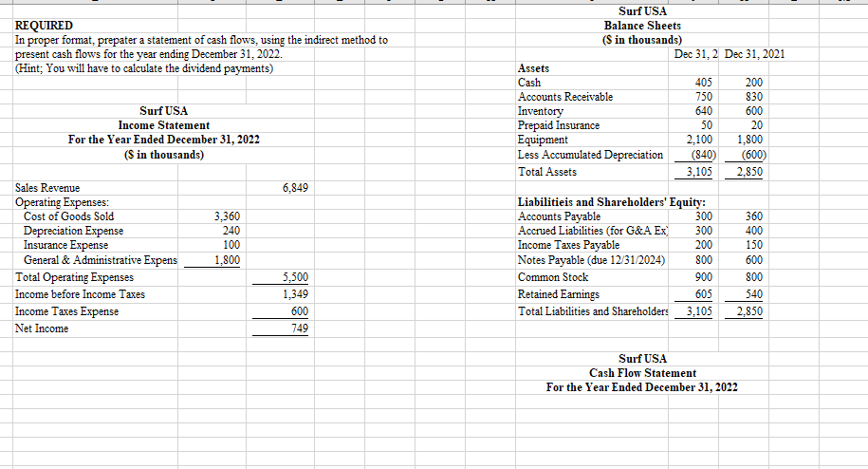Select the 2,100 equipment value
Screen dimensions: 868x469
tap(700, 141)
